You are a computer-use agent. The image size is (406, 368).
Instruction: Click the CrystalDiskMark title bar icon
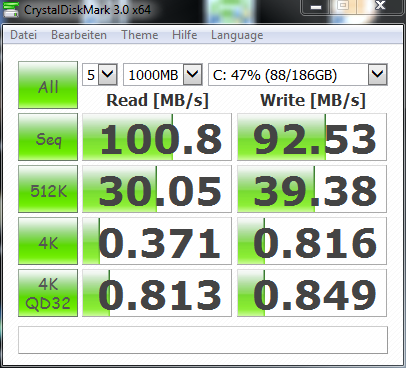11,10
